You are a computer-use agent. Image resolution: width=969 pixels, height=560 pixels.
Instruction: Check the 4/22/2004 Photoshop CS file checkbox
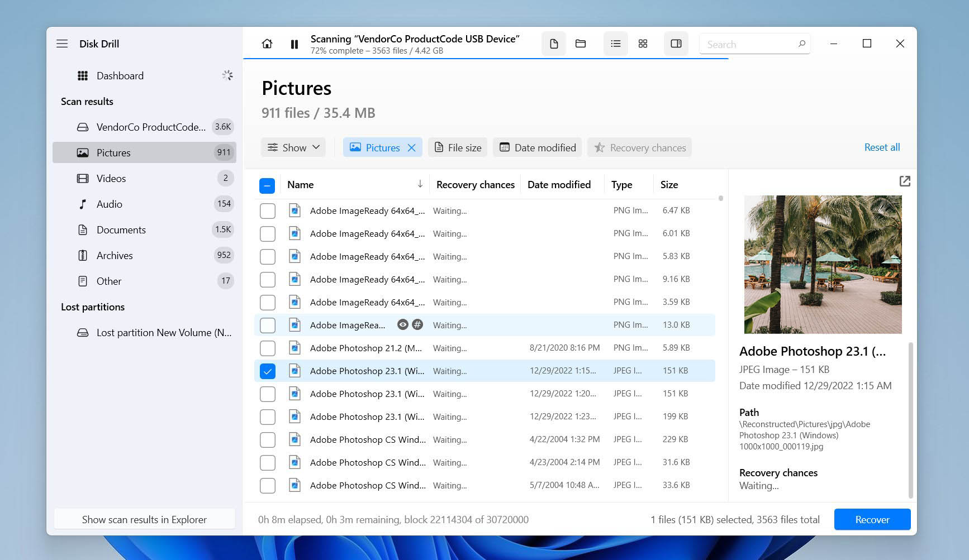click(268, 440)
